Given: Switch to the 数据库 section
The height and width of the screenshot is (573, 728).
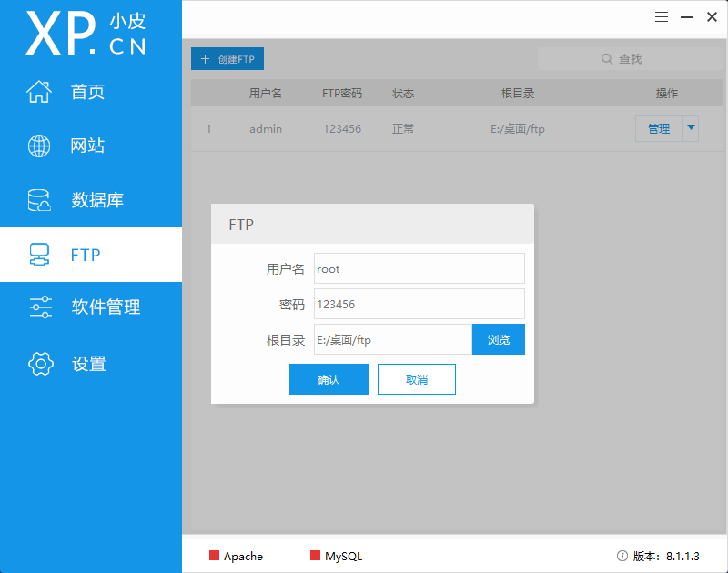Looking at the screenshot, I should click(x=97, y=200).
